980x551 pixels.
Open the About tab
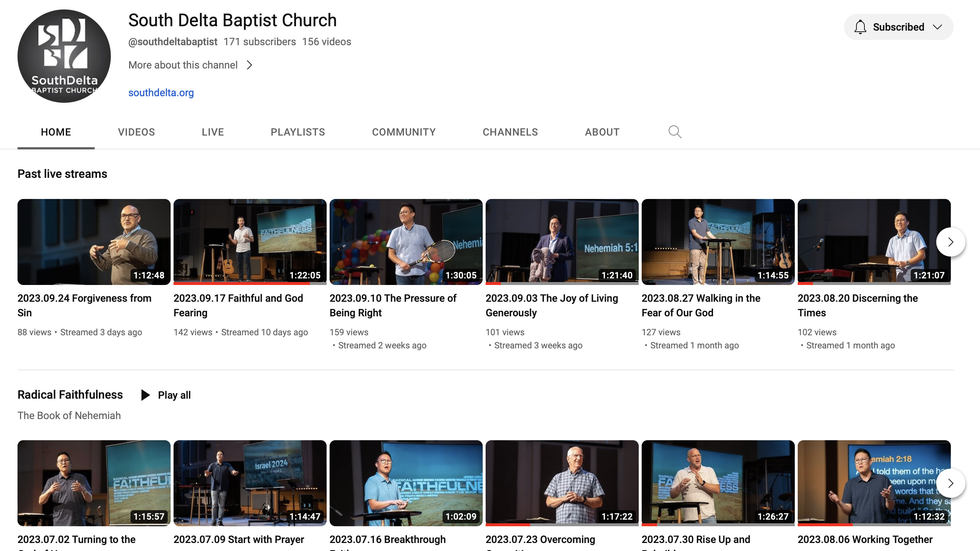[x=602, y=132]
